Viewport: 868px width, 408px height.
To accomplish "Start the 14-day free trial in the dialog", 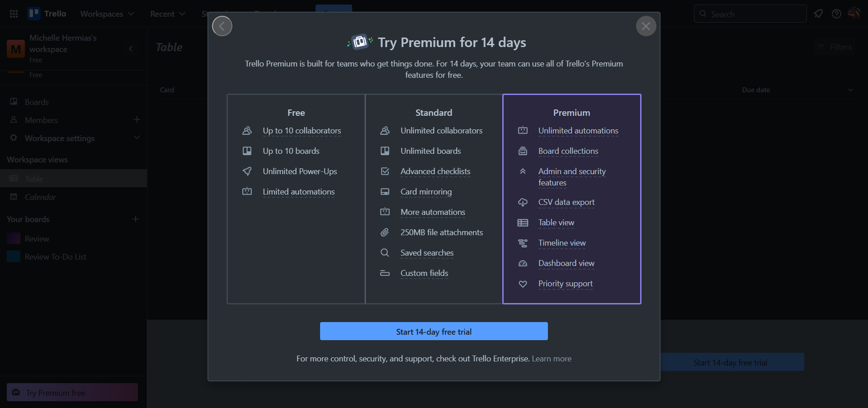I will pyautogui.click(x=434, y=332).
